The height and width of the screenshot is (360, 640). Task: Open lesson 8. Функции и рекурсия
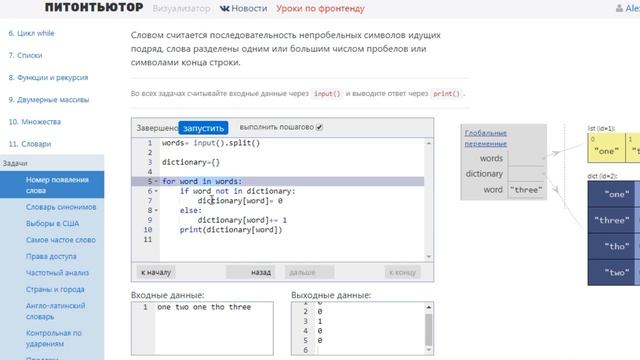(x=48, y=78)
